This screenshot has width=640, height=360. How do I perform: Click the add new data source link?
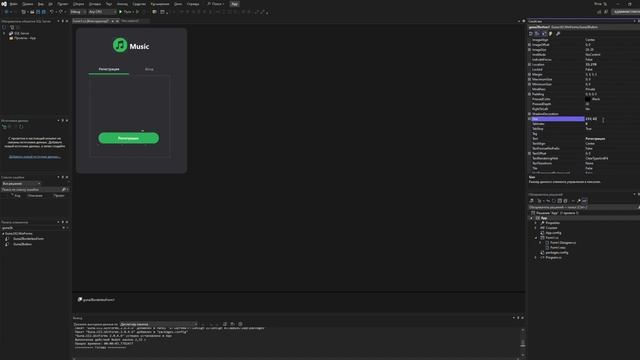[35, 156]
